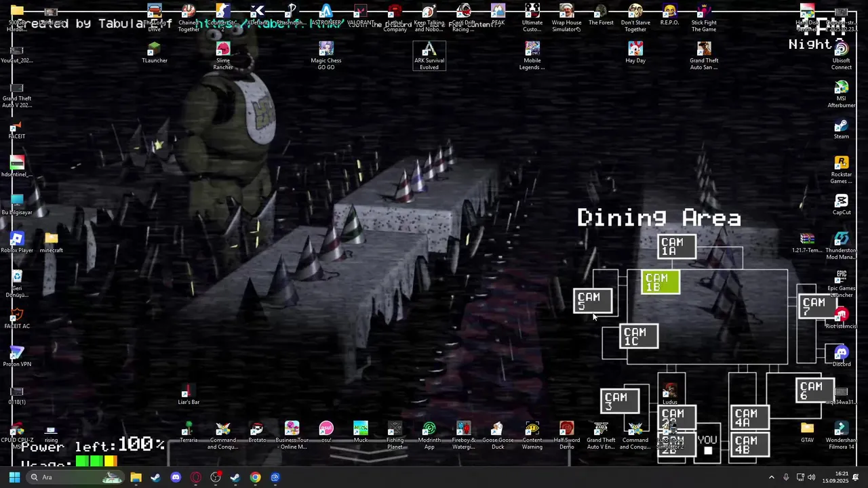Open the Liar's Bar icon
The height and width of the screenshot is (488, 868).
pos(189,394)
